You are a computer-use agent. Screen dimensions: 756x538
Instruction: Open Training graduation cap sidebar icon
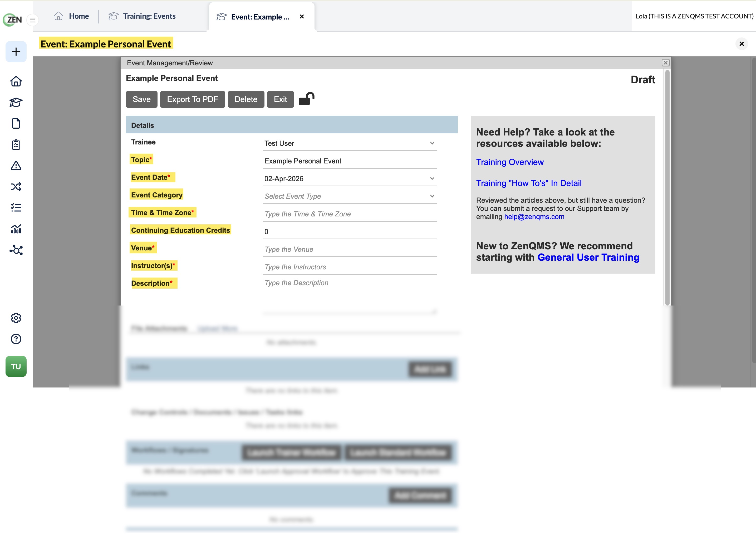tap(16, 102)
